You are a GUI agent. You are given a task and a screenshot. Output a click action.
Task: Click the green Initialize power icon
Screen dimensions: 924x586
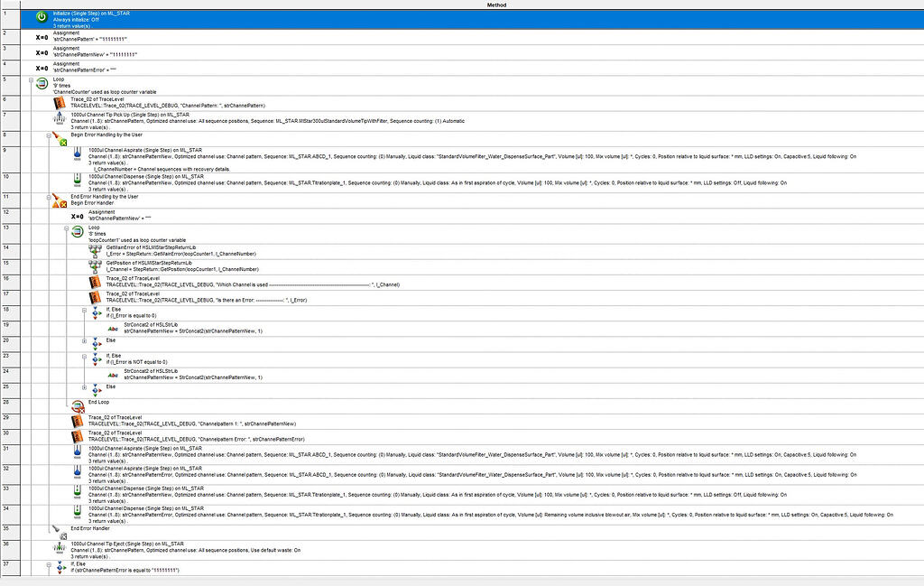(x=42, y=17)
